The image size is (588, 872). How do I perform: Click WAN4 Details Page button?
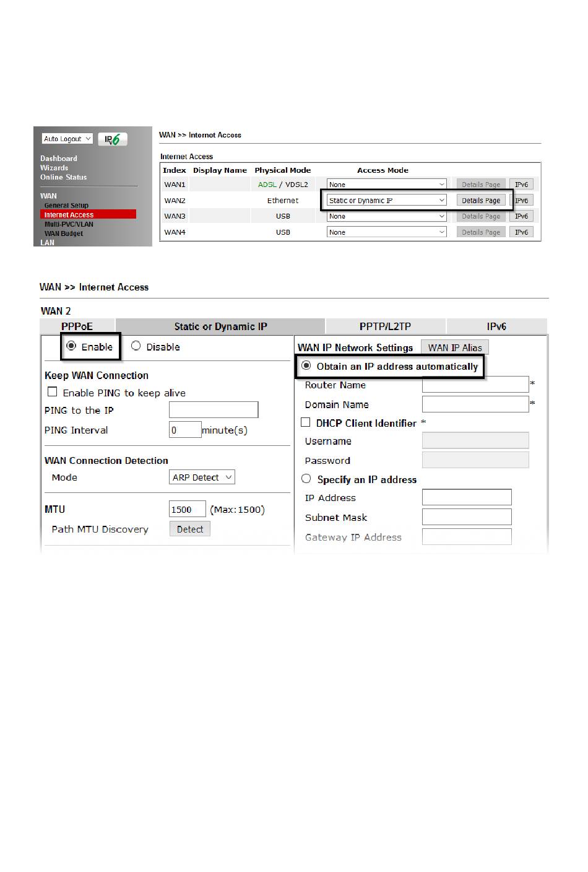coord(481,232)
